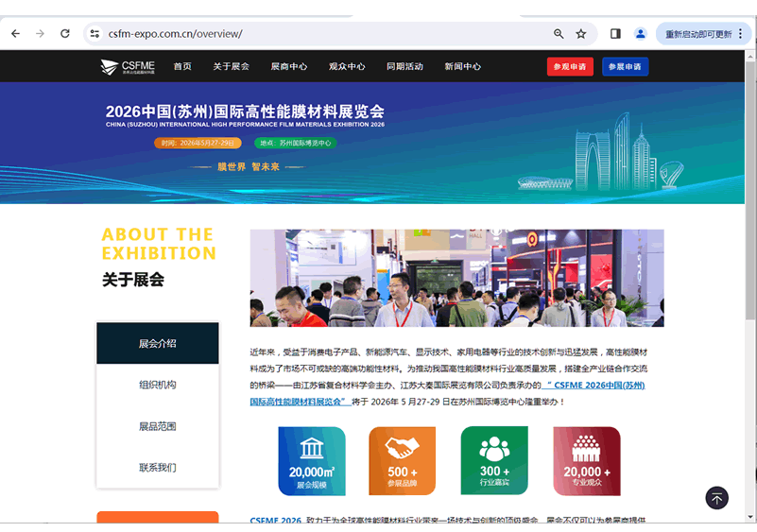The height and width of the screenshot is (532, 757).
Task: Bookmark this page with the star icon
Action: [581, 34]
